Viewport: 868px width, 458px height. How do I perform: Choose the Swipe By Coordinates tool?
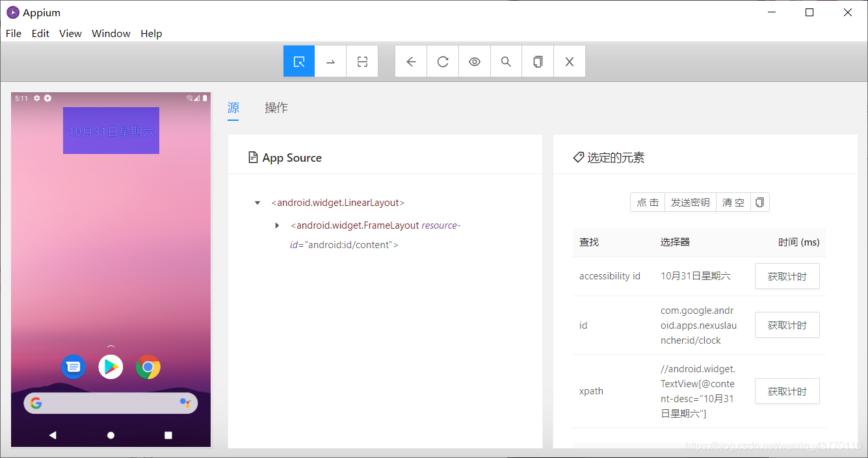(x=331, y=62)
